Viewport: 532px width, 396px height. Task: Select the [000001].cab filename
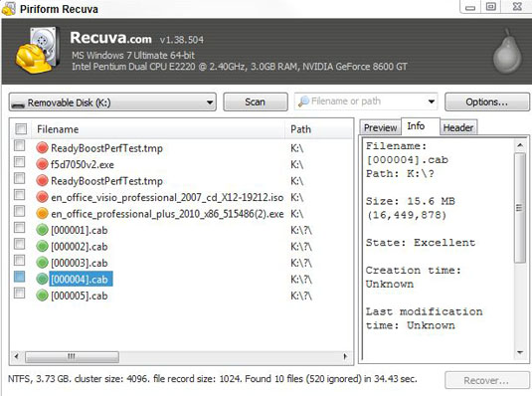point(79,230)
